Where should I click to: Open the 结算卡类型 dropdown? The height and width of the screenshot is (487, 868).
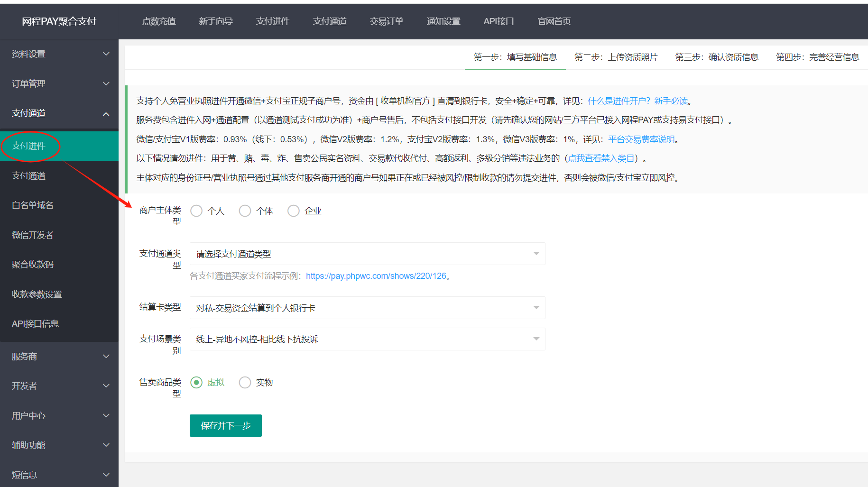[367, 308]
